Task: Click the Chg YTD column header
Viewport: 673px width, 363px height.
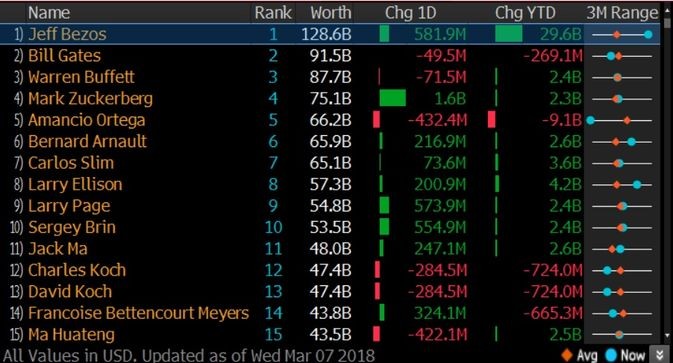Action: (x=525, y=12)
